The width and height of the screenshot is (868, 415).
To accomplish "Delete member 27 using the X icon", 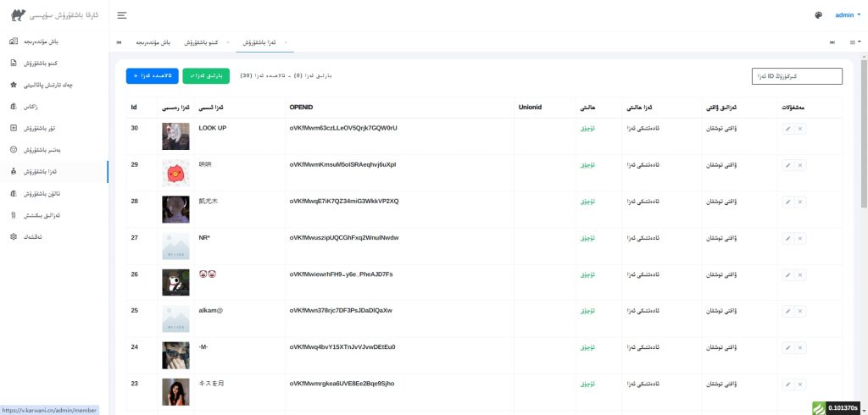I will [x=801, y=238].
